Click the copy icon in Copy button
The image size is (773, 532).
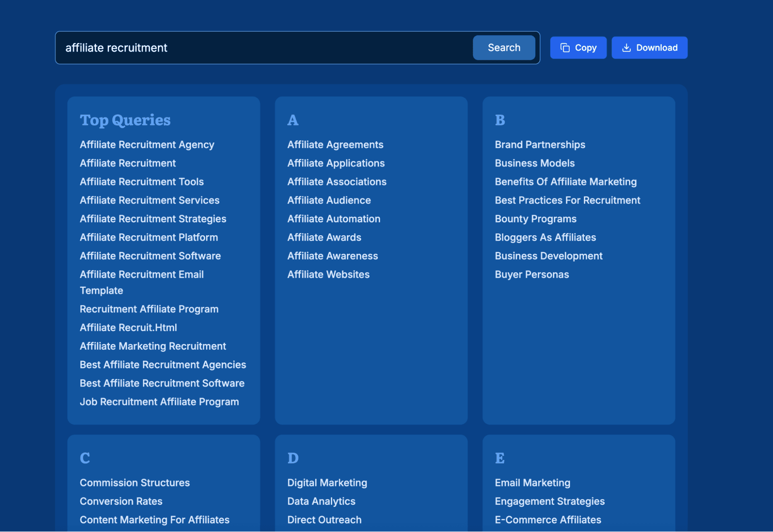pos(565,48)
